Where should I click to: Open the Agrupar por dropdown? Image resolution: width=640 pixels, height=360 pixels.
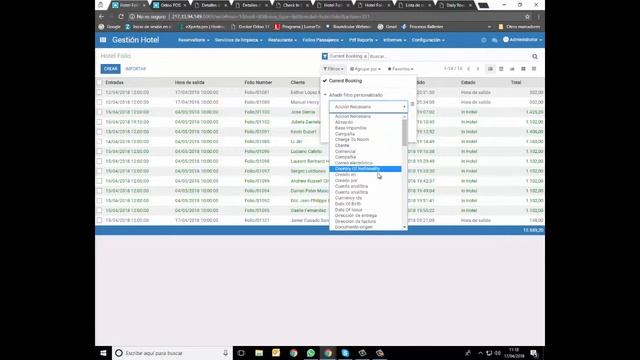pos(365,69)
